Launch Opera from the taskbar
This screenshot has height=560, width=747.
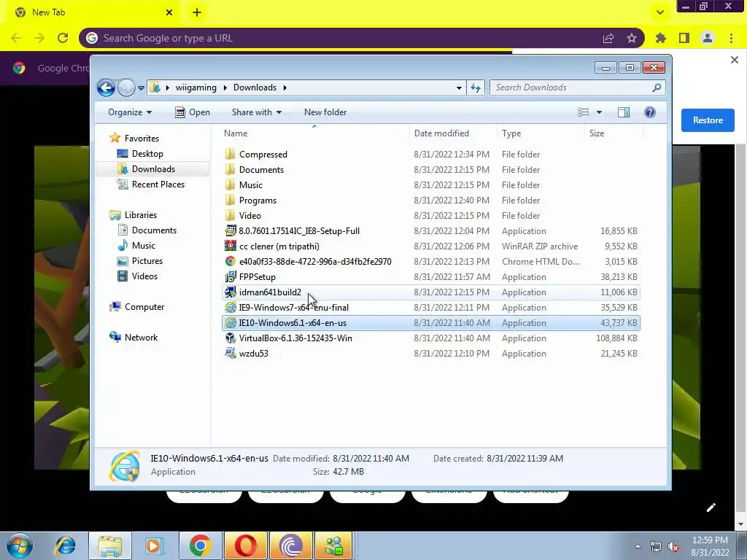click(246, 545)
